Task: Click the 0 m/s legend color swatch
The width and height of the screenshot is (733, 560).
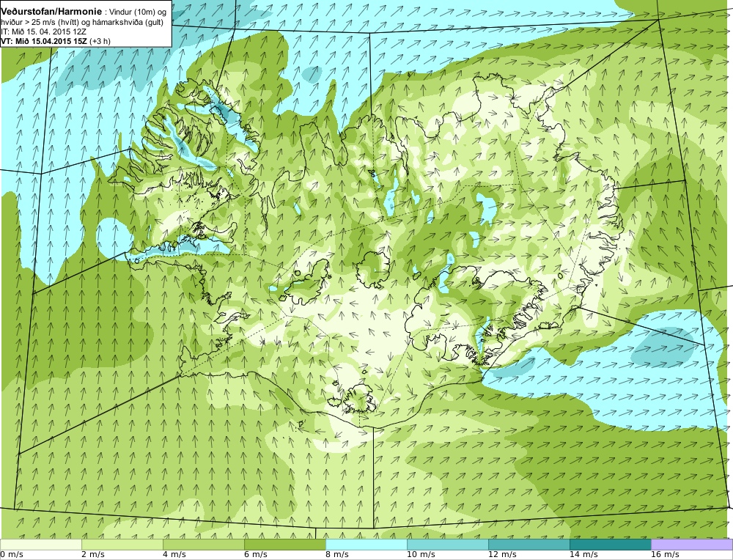Action: click(41, 544)
